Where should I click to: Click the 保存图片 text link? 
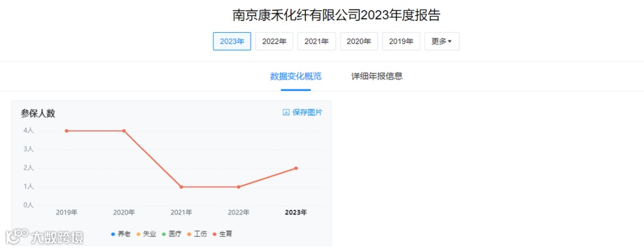(x=308, y=113)
